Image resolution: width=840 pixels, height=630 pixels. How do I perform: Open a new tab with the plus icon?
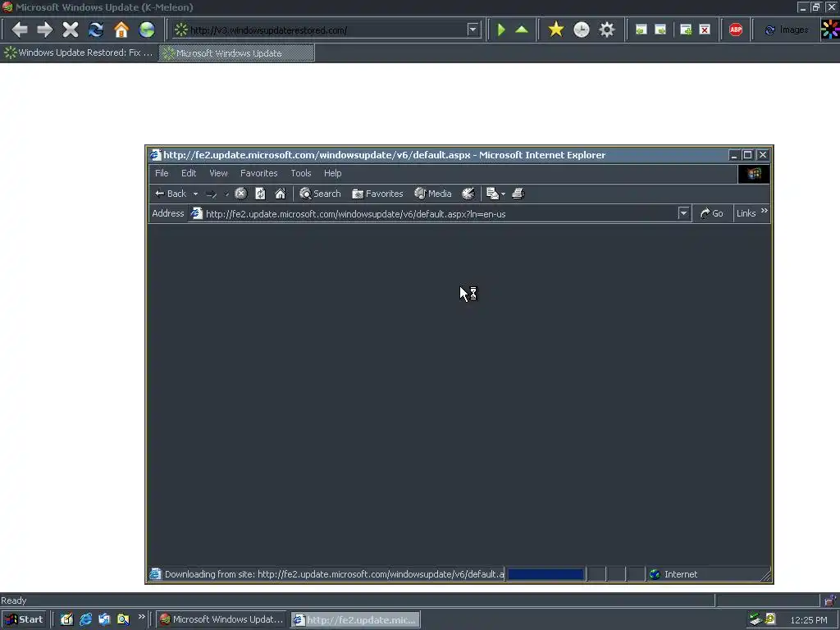click(686, 30)
